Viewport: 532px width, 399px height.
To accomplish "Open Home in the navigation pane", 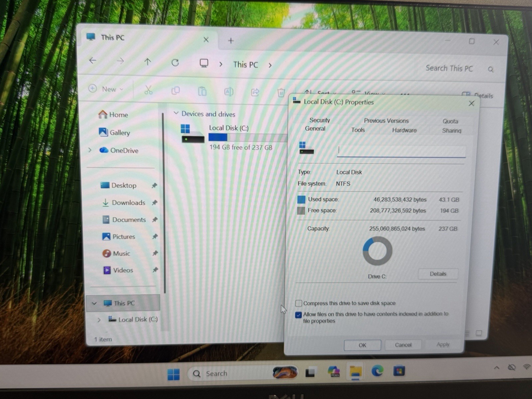I will [x=113, y=115].
